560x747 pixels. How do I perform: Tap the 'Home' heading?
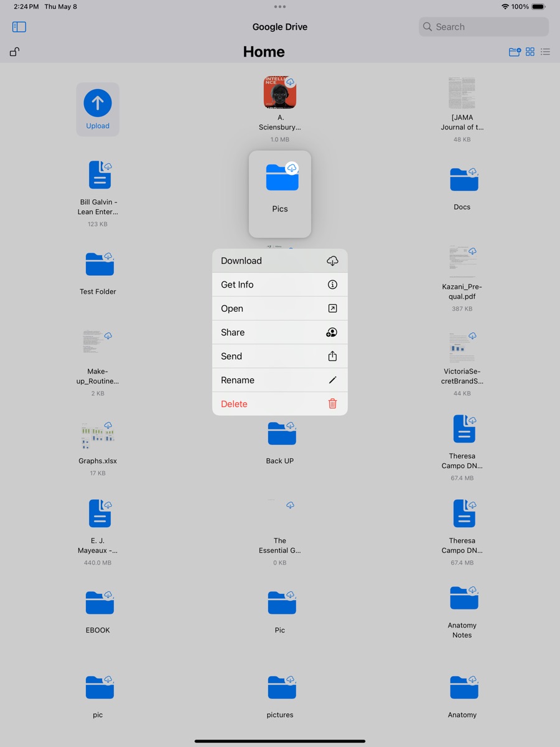pyautogui.click(x=264, y=52)
